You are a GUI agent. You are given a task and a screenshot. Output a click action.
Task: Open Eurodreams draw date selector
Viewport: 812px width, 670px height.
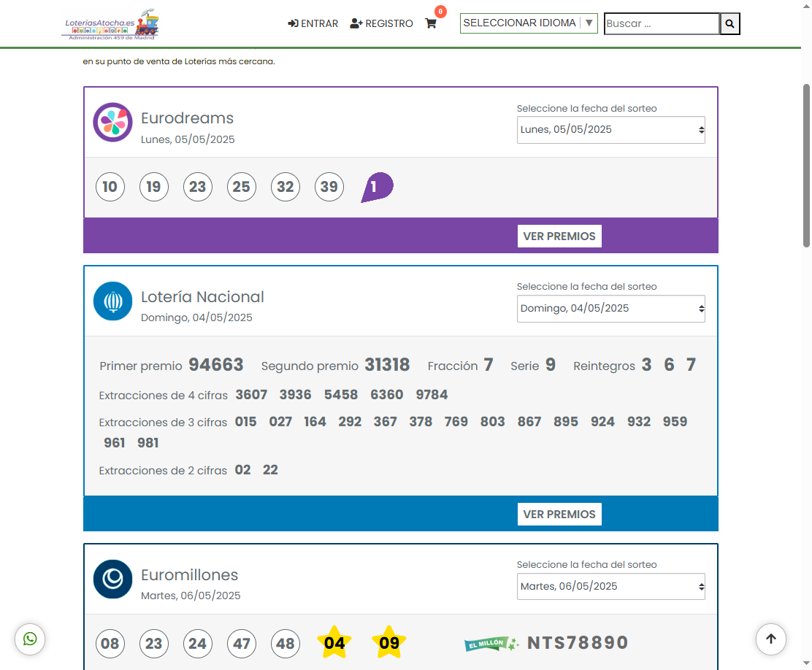611,129
